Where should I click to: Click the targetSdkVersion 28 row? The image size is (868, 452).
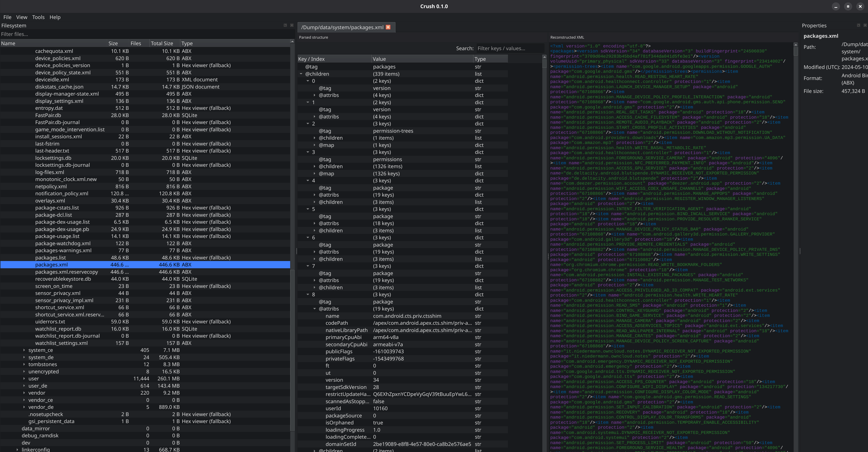pos(403,387)
